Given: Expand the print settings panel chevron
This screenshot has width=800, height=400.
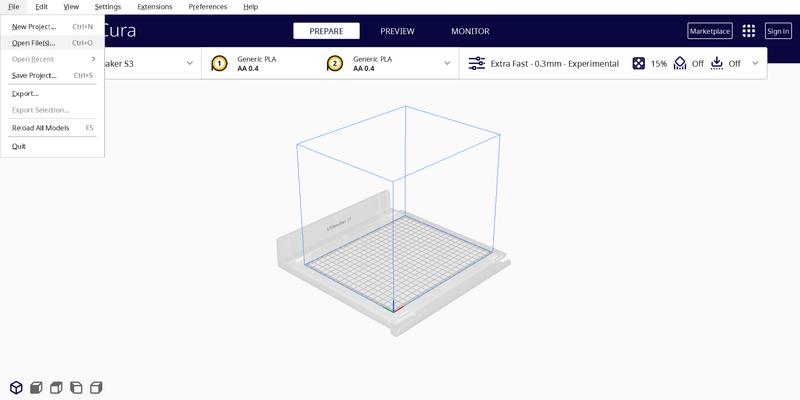Looking at the screenshot, I should tap(756, 63).
